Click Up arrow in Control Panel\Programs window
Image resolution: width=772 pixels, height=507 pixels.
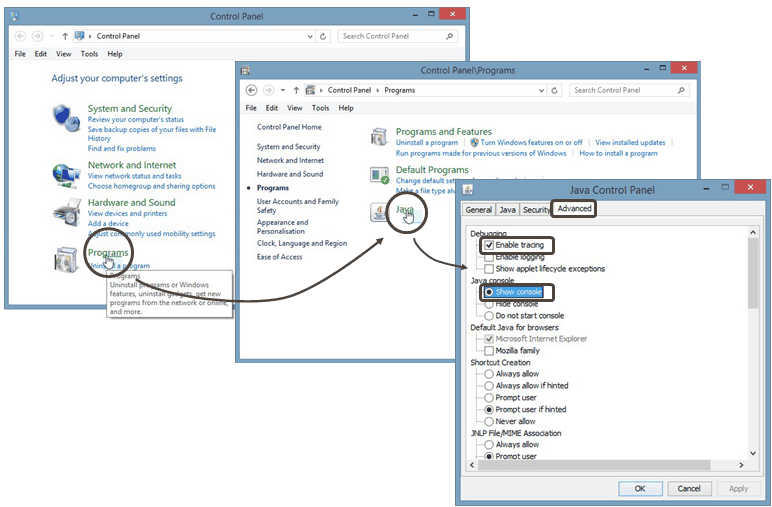pyautogui.click(x=296, y=90)
